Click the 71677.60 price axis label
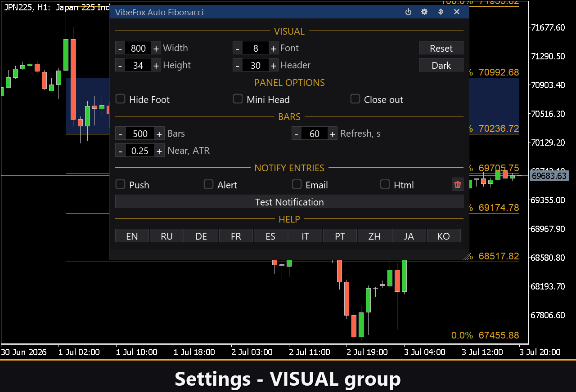The height and width of the screenshot is (392, 576). [548, 27]
